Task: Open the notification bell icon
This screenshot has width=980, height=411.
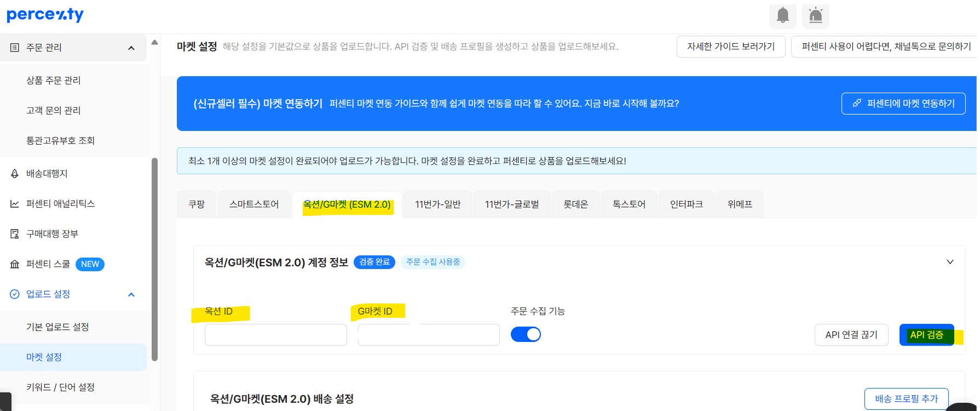Action: 783,15
